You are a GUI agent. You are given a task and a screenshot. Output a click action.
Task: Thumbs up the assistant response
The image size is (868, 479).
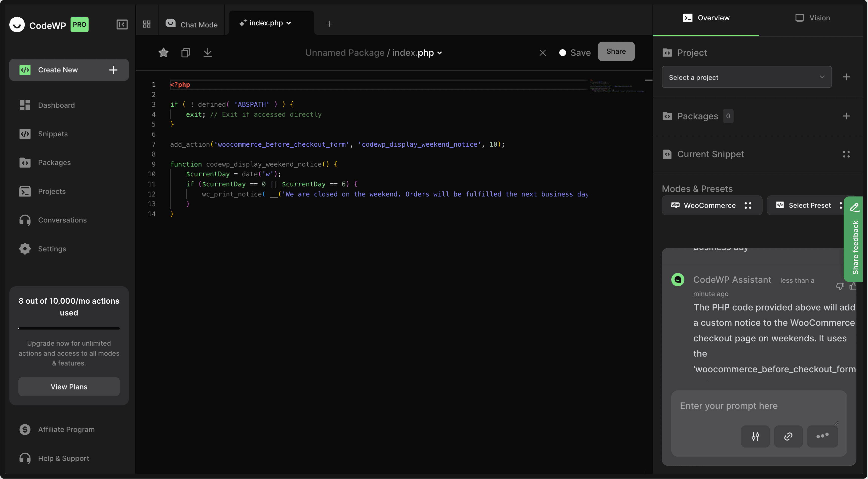coord(852,286)
